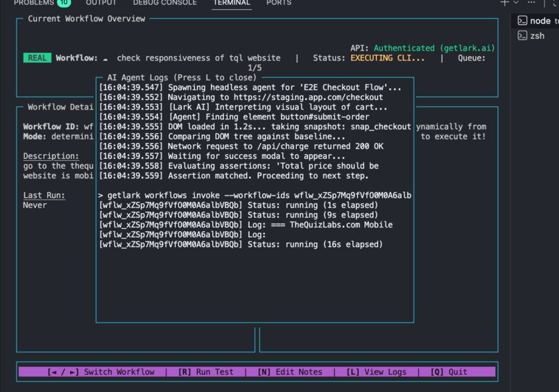The image size is (559, 392).
Task: Click [L] View Logs in footer
Action: 377,372
